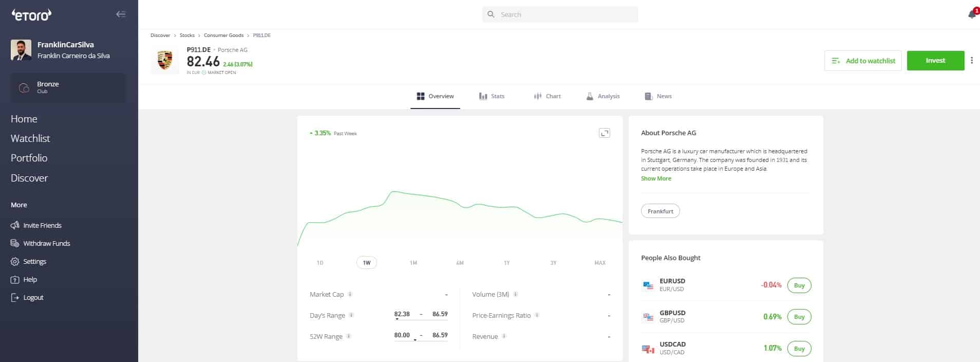The width and height of the screenshot is (980, 362).
Task: Click the Withdraw Funds link
Action: coord(47,243)
